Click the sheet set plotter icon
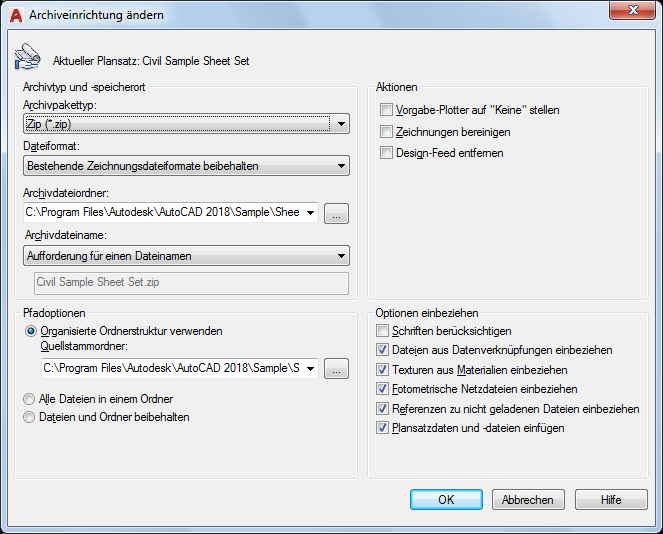Screen dimensions: 663x534 pos(27,56)
